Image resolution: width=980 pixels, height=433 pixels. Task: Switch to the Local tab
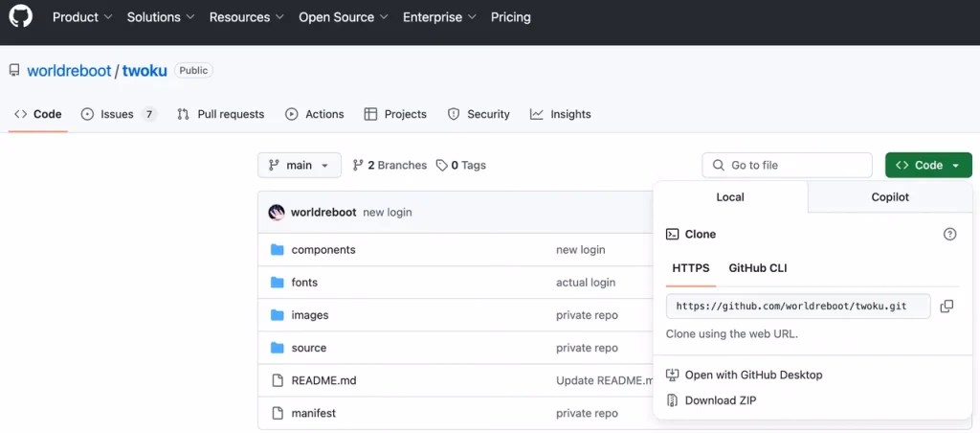click(730, 197)
